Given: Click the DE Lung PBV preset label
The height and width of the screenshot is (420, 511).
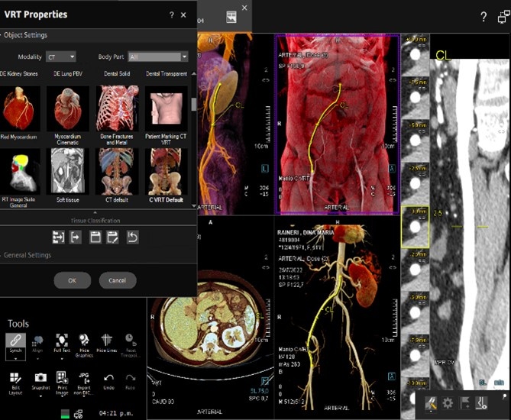Looking at the screenshot, I should pos(68,73).
